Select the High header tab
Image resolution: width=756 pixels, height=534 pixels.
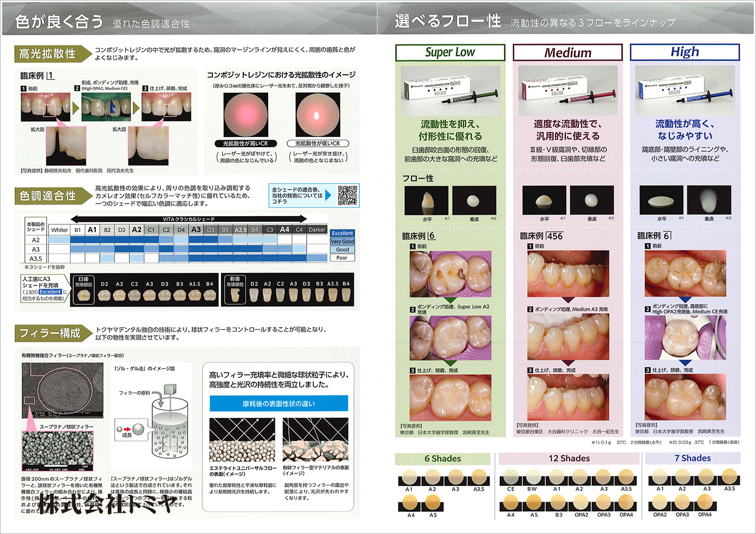pos(684,52)
